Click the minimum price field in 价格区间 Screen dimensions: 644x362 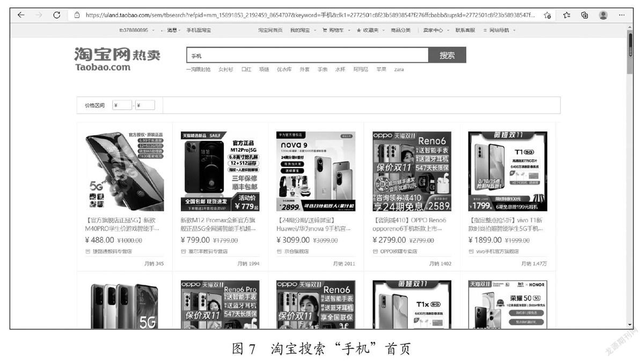[x=122, y=105]
